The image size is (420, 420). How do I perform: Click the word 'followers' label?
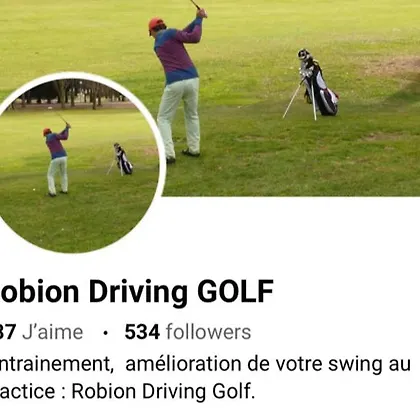pos(208,332)
